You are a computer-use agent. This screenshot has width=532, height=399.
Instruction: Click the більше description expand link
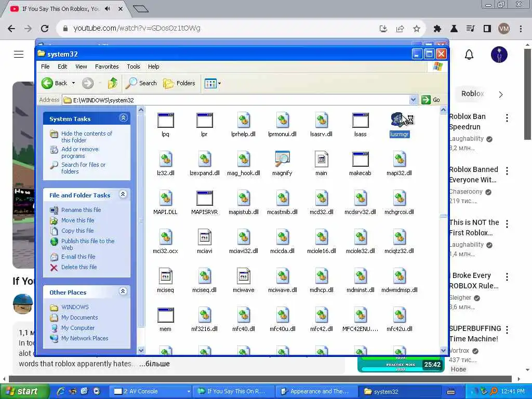pos(155,364)
